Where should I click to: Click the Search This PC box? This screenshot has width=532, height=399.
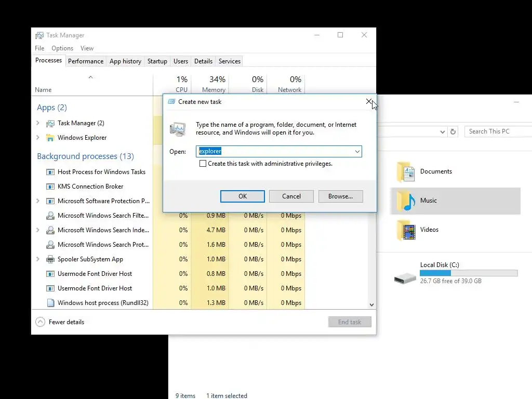498,131
